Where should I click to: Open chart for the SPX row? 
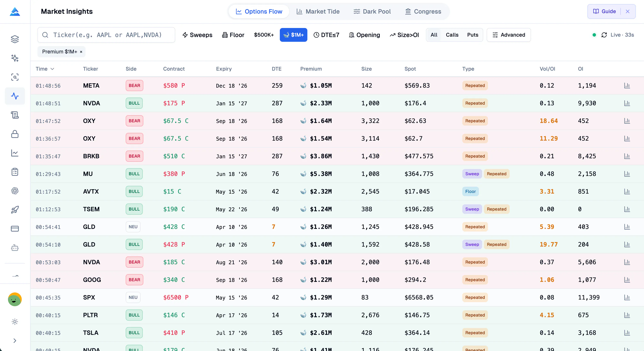click(x=627, y=297)
